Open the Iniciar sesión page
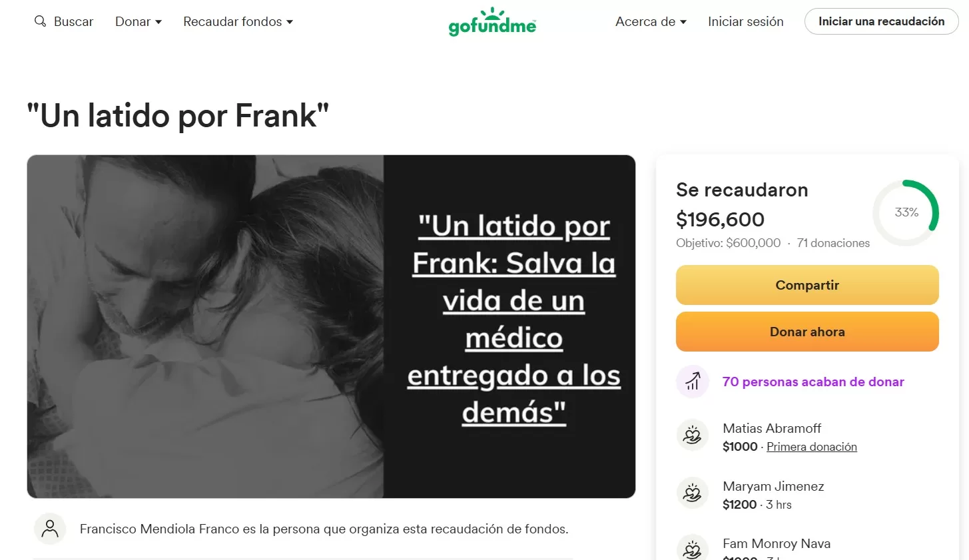 click(745, 21)
